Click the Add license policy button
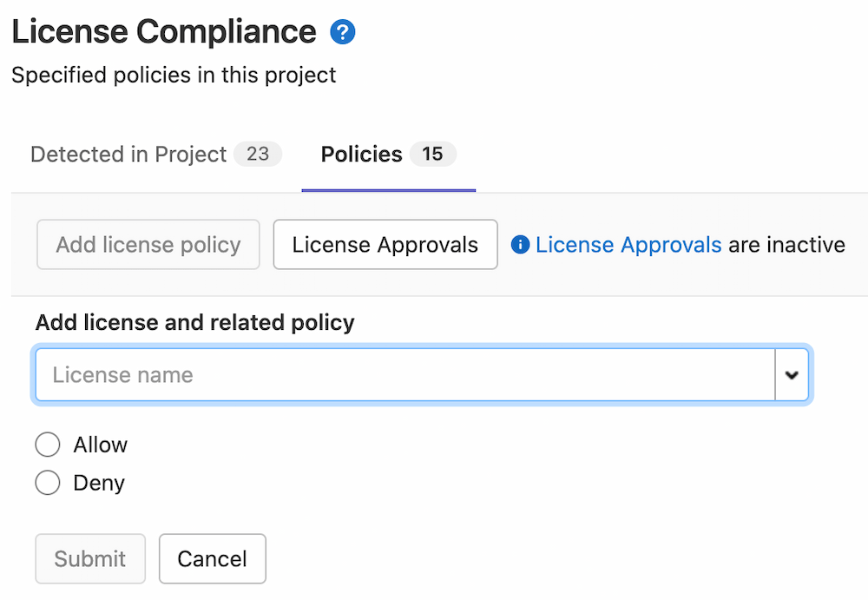 coord(148,244)
